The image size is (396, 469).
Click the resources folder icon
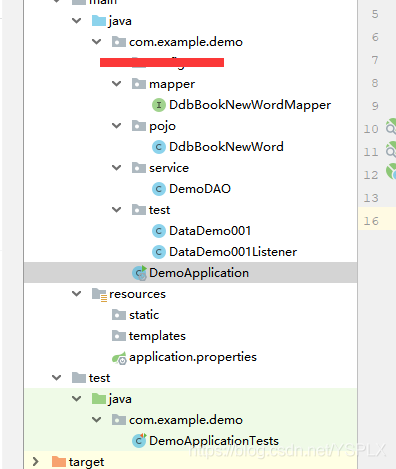tap(99, 294)
